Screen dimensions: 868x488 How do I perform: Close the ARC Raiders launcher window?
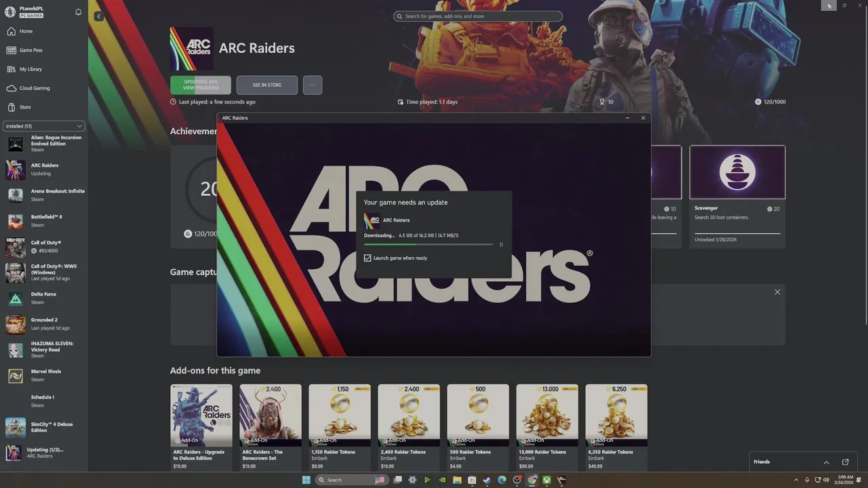click(x=643, y=118)
